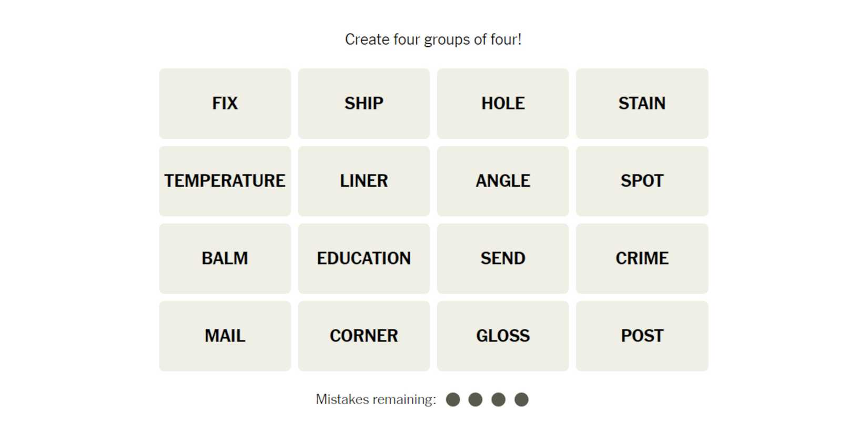Select the EDUCATION word tile

(364, 258)
